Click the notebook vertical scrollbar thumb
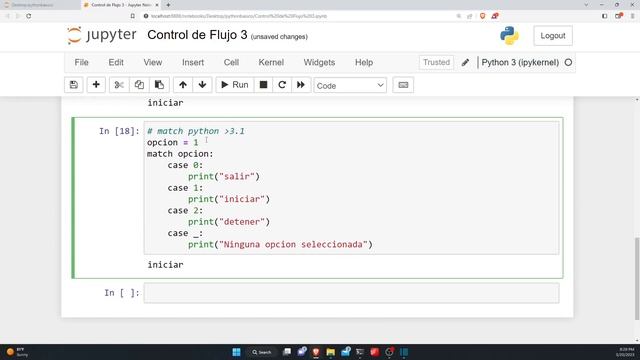Image resolution: width=640 pixels, height=360 pixels. click(637, 279)
